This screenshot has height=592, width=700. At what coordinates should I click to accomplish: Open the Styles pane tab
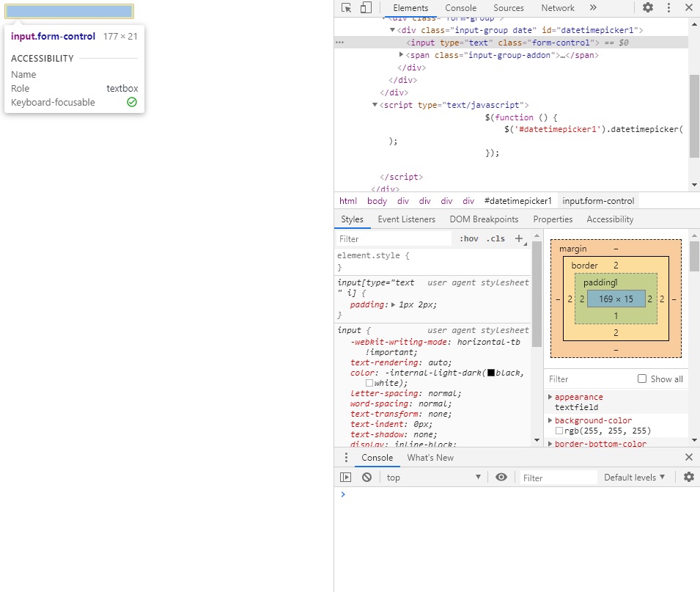pos(353,219)
